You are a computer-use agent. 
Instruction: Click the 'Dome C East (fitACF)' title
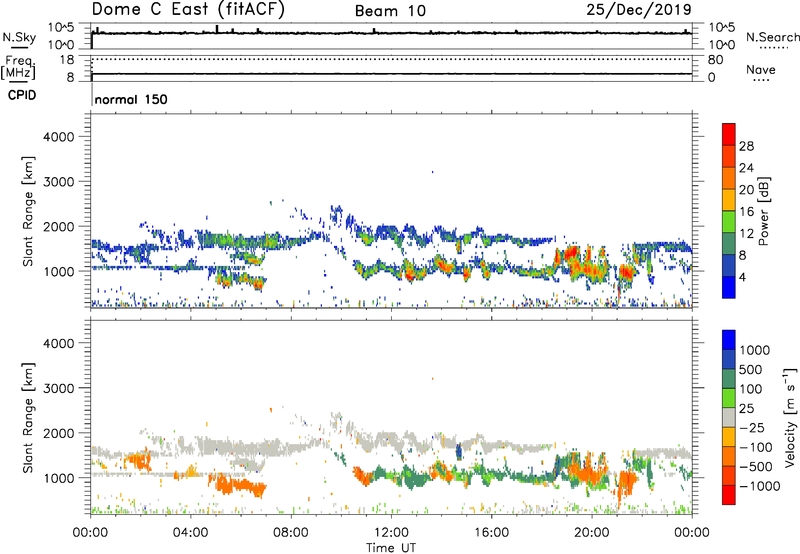[x=188, y=9]
